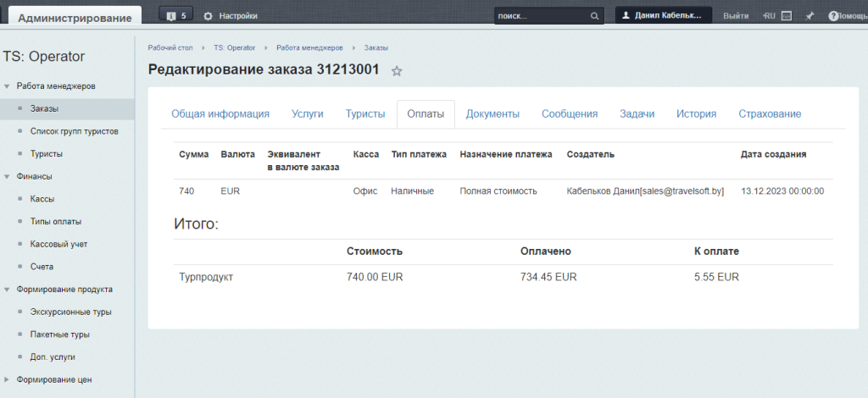Image resolution: width=868 pixels, height=398 pixels.
Task: Collapse Работа менеджеров section arrow
Action: (7, 86)
